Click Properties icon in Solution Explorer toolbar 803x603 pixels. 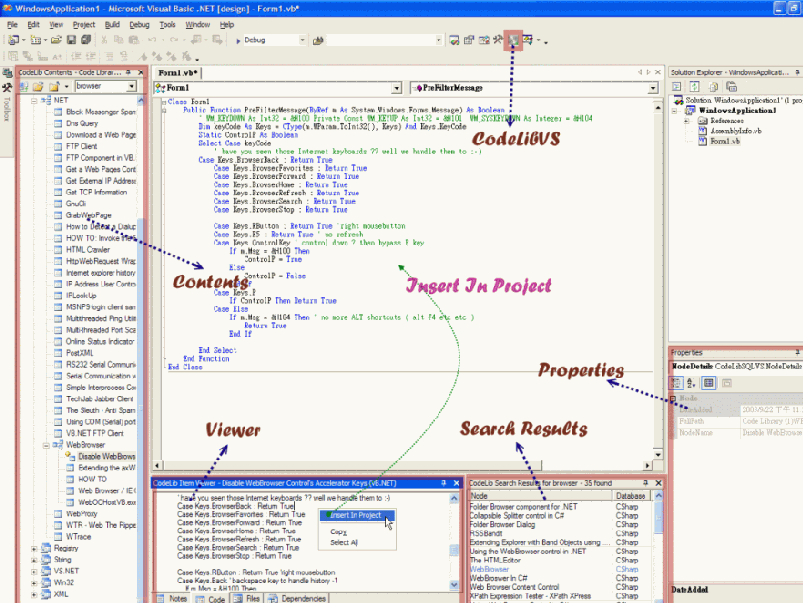tap(731, 87)
